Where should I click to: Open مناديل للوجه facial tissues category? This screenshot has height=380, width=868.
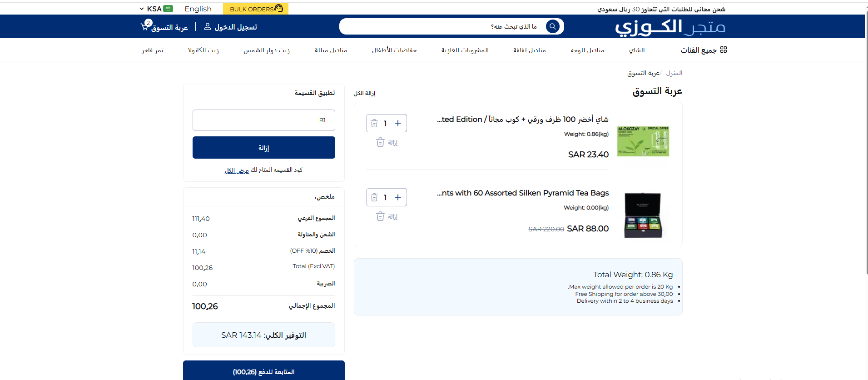point(587,50)
